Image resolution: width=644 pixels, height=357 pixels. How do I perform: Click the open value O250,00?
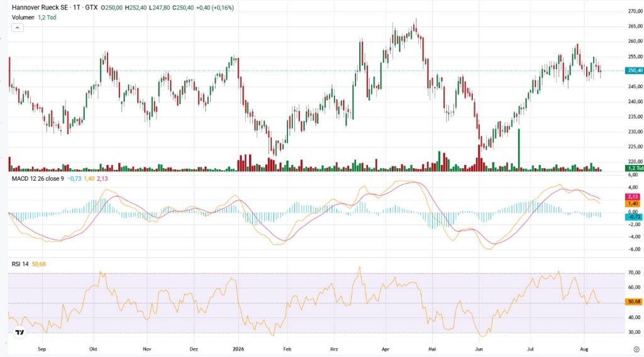112,8
